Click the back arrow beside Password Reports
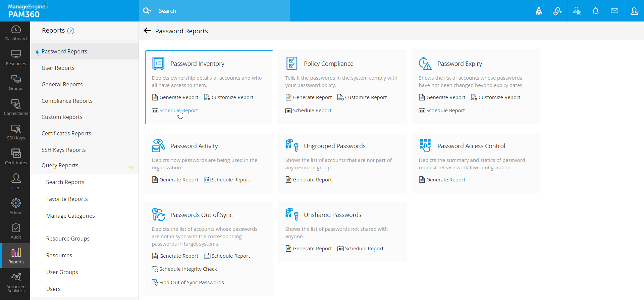This screenshot has height=300, width=644. click(x=147, y=31)
